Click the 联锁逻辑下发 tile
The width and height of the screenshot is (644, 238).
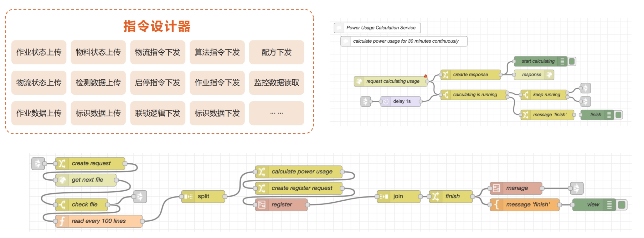157,113
